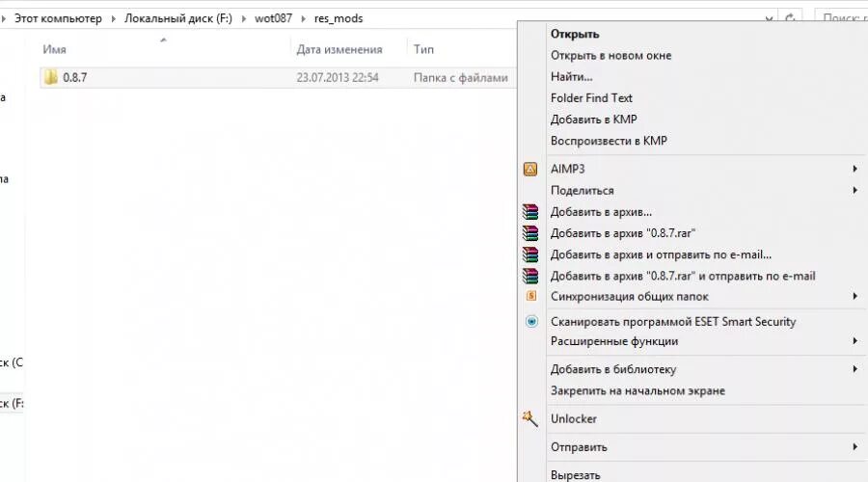Click 'res_mods' breadcrumb segment
The width and height of the screenshot is (868, 482).
coord(339,18)
